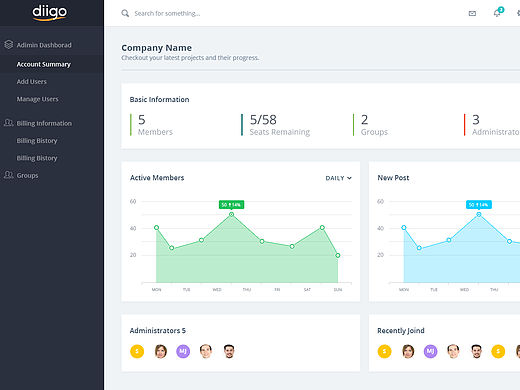The image size is (520, 390).
Task: Click the Billing Information people icon
Action: tap(9, 123)
